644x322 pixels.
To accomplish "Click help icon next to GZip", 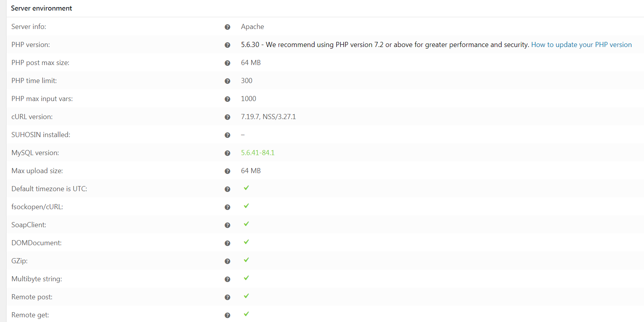I will 227,261.
